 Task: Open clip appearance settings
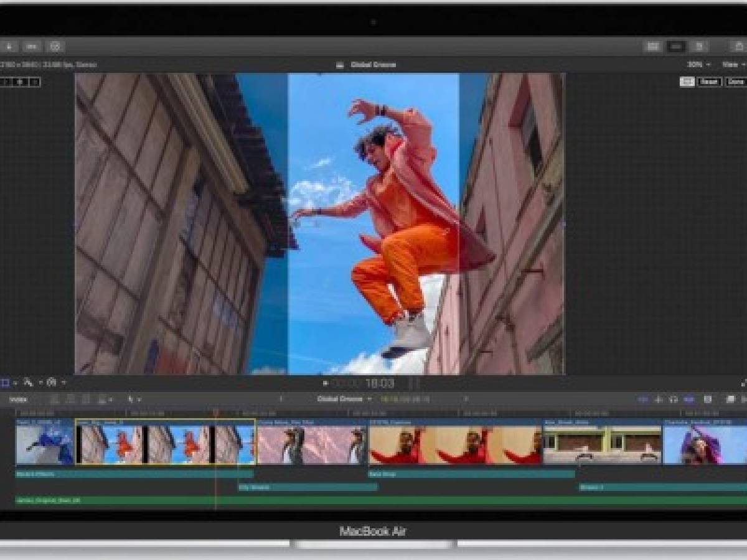click(x=708, y=399)
